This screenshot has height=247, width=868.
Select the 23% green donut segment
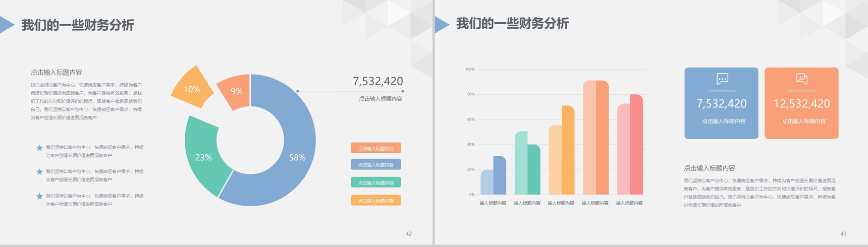204,156
